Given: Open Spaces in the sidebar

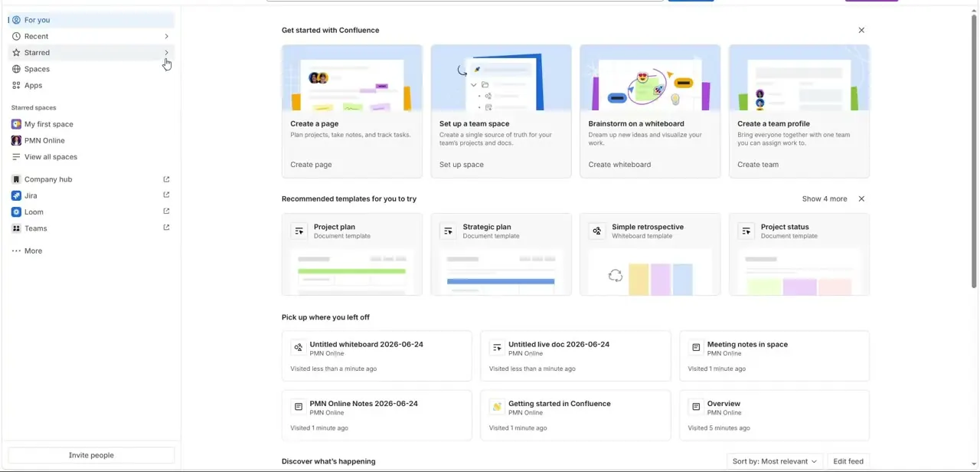Looking at the screenshot, I should 91,69.
